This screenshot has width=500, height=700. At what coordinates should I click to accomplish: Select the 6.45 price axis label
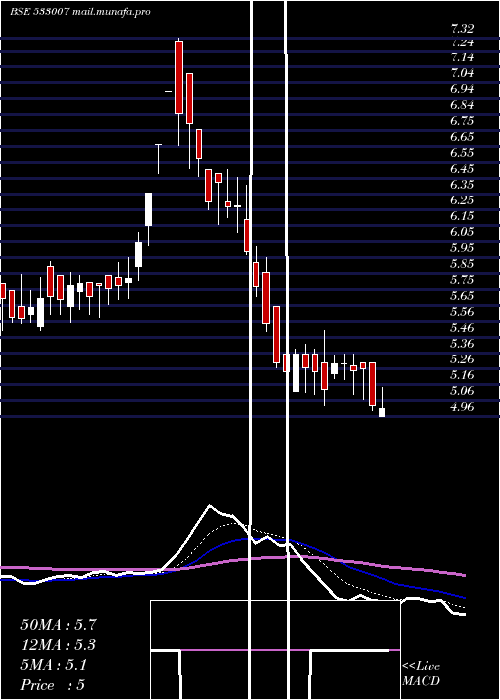(x=462, y=169)
